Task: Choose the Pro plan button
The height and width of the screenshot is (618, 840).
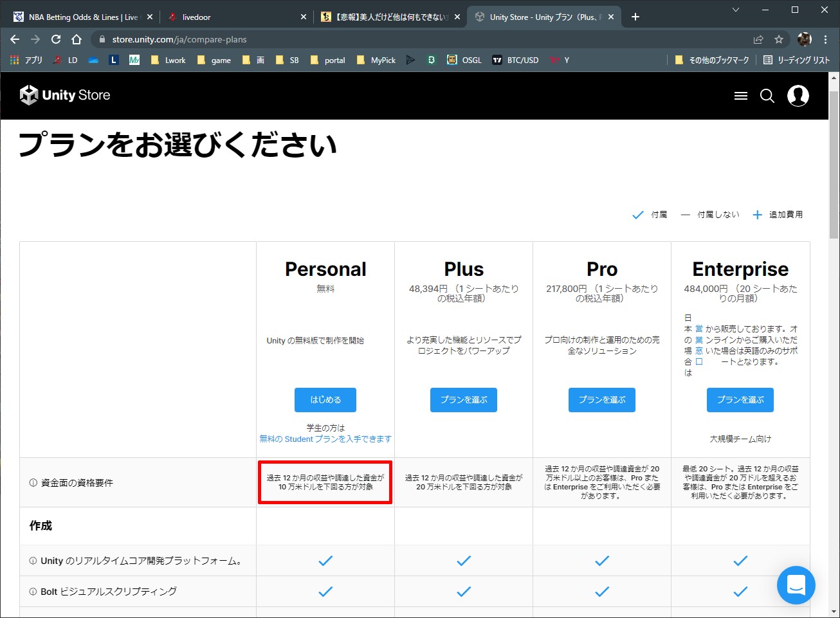Action: (x=602, y=400)
